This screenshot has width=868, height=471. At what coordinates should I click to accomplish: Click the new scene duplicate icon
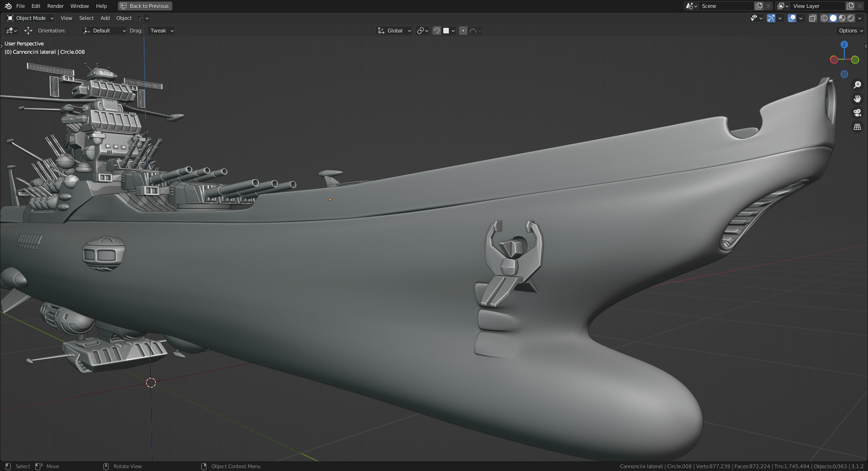tap(759, 6)
